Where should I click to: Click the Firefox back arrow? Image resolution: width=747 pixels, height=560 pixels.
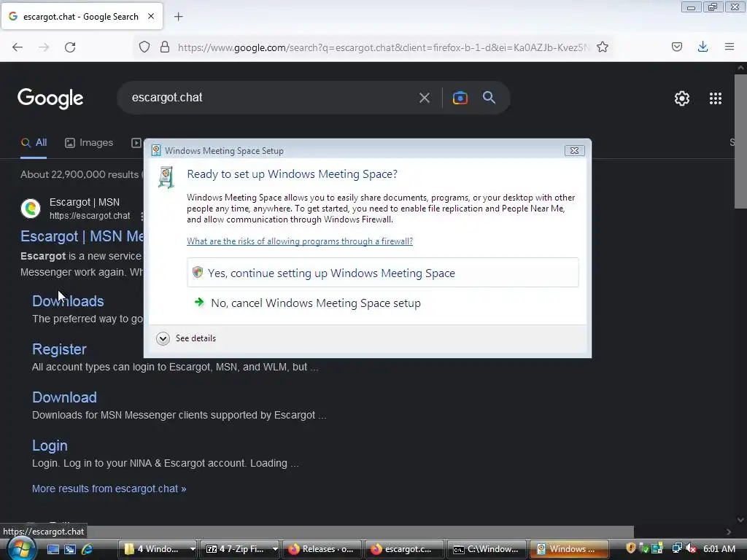point(18,47)
